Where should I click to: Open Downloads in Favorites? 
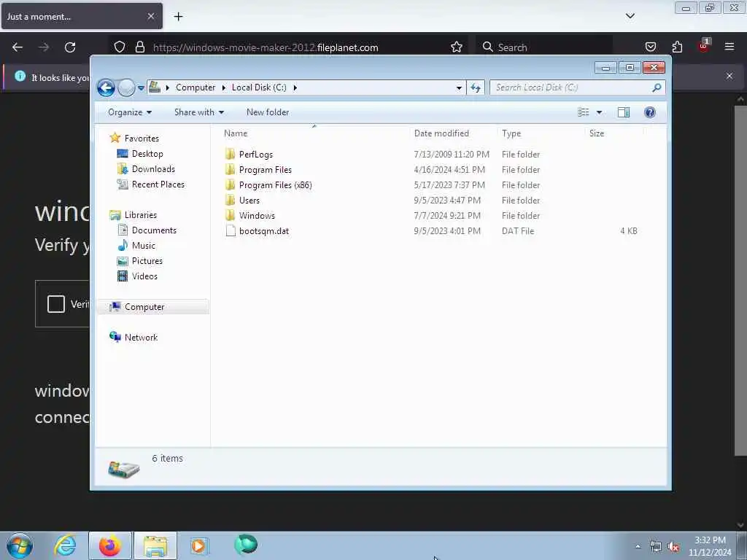click(x=153, y=169)
